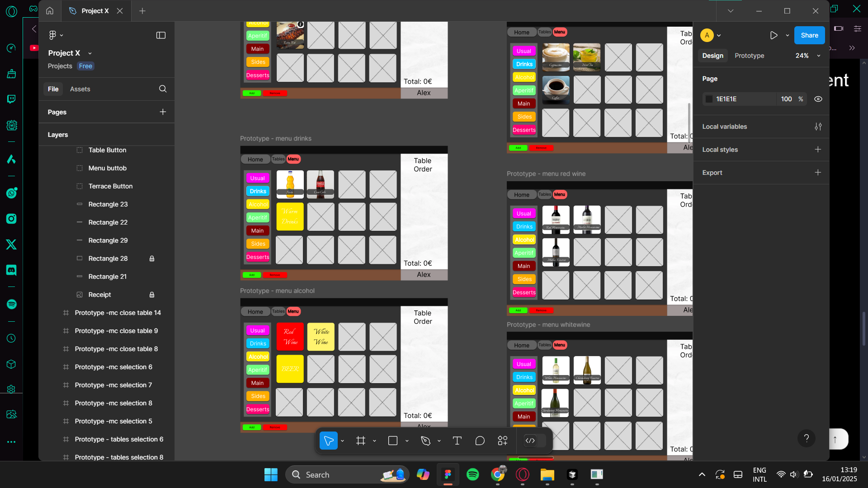The height and width of the screenshot is (488, 868).
Task: Toggle page background color visibility eye
Action: pos(818,99)
